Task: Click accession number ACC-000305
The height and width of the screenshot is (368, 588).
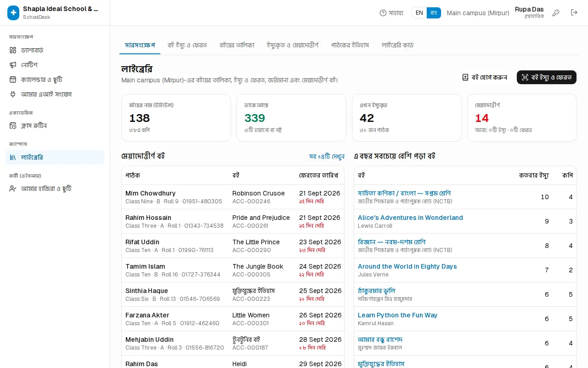Action: pos(251,275)
